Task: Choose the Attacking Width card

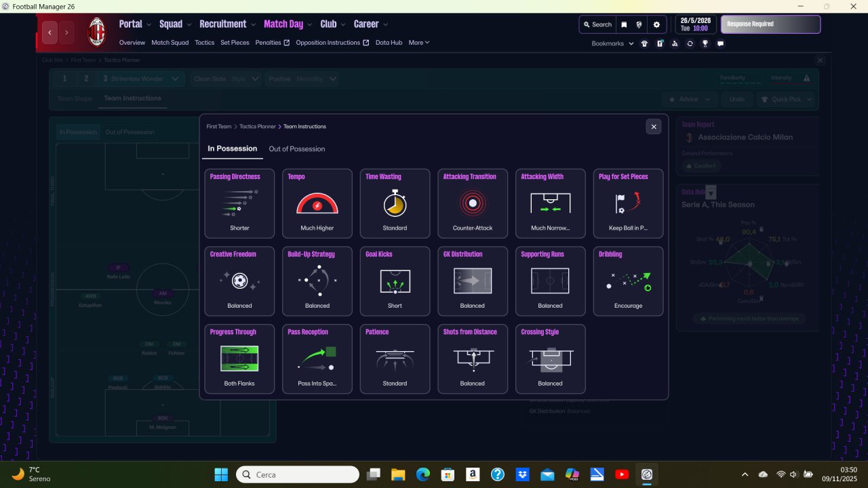Action: (550, 203)
